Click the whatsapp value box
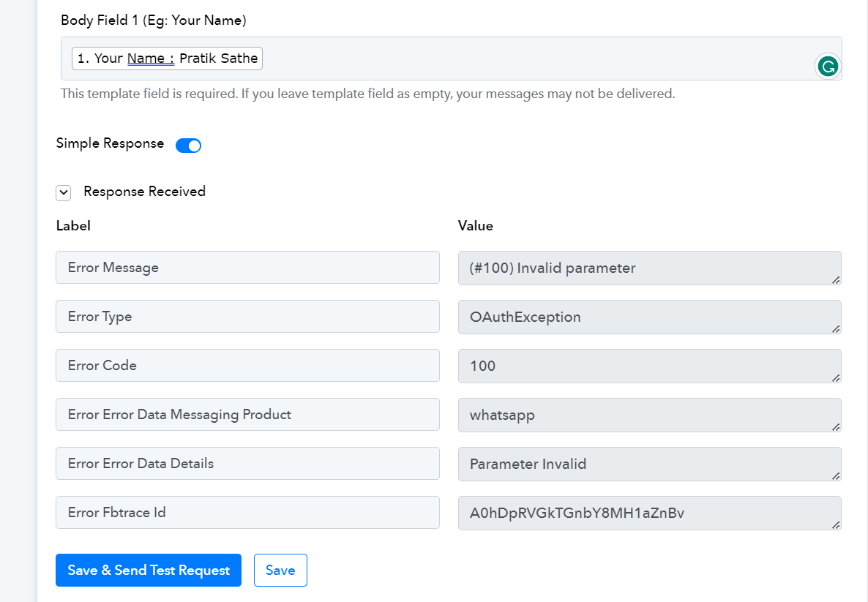 point(649,415)
